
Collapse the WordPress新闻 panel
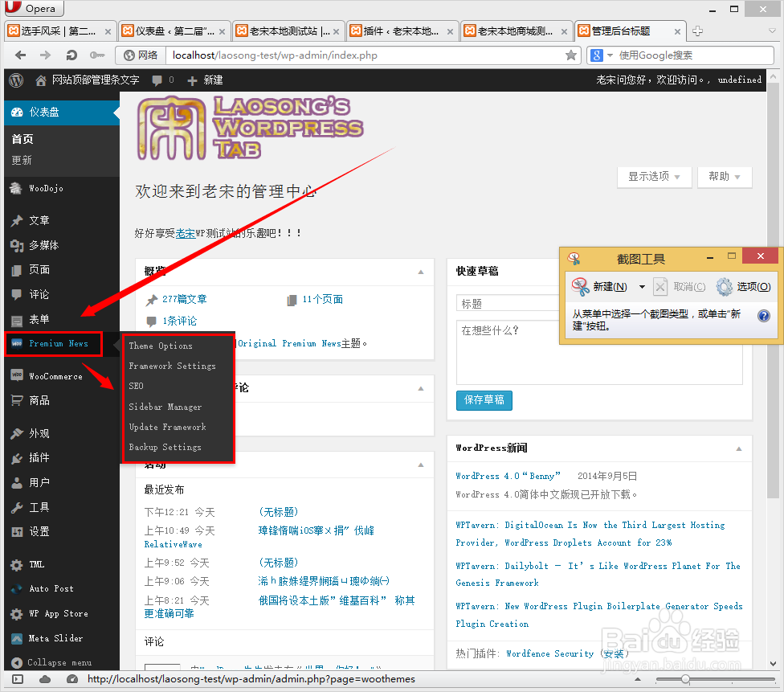point(739,448)
